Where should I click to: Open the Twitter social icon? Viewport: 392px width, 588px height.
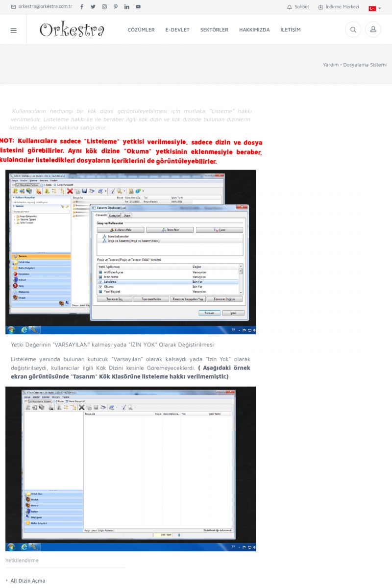pyautogui.click(x=93, y=7)
